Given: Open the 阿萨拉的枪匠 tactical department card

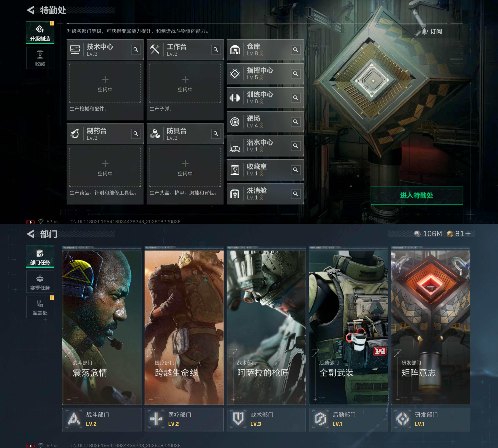Looking at the screenshot, I should 266,327.
